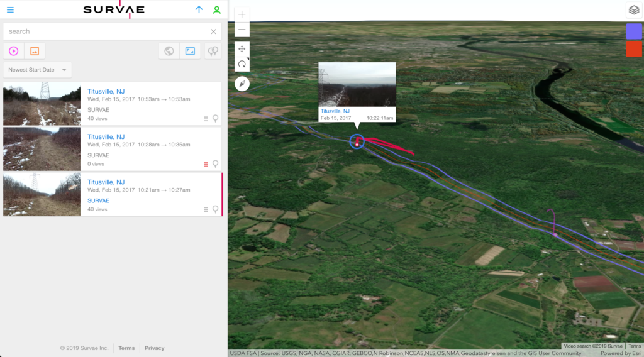644x357 pixels.
Task: Open the Privacy link in footer
Action: tap(154, 348)
